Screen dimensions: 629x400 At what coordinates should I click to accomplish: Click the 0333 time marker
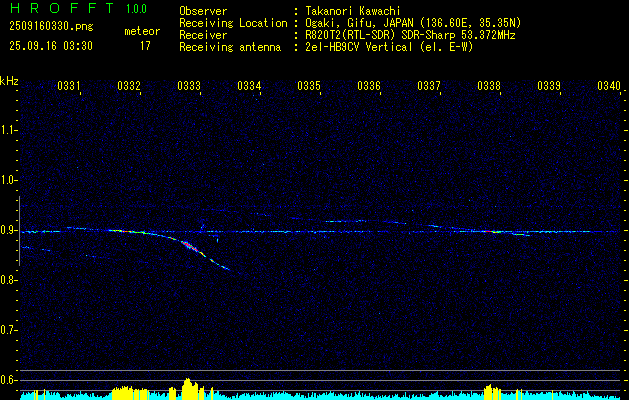189,85
